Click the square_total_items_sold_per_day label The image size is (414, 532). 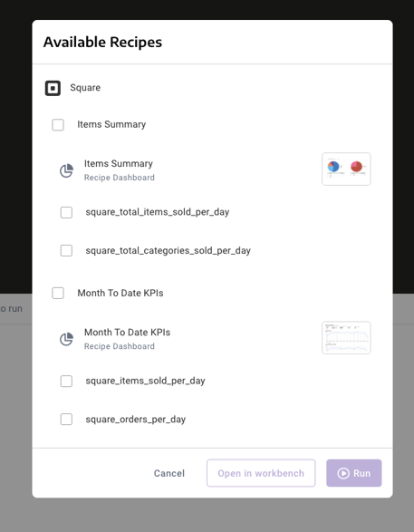(158, 212)
